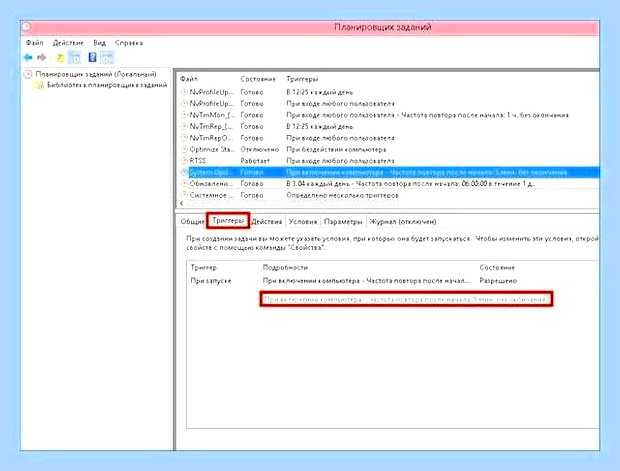Click the task icon beside NvTmMon
Viewport: 620px width, 471px height.
click(x=184, y=115)
